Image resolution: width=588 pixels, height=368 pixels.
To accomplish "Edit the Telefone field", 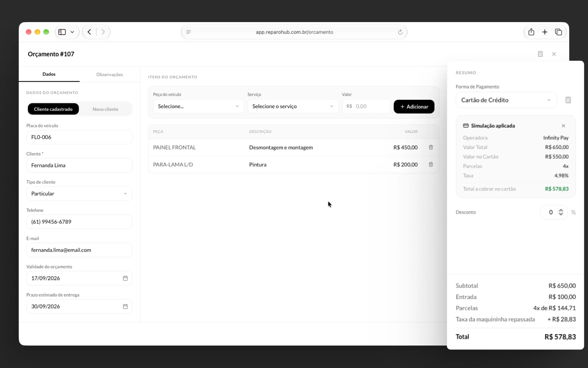I will (79, 222).
